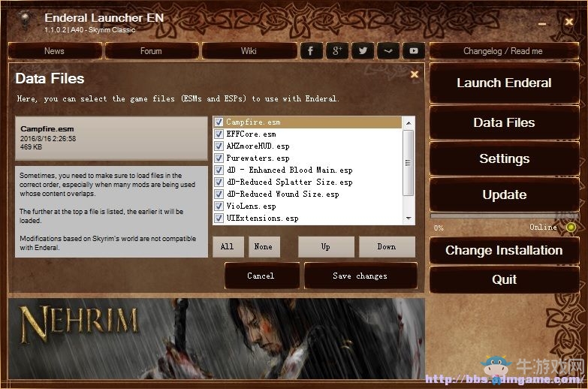The image size is (588, 389).
Task: Open the Settings menu button
Action: (x=505, y=158)
